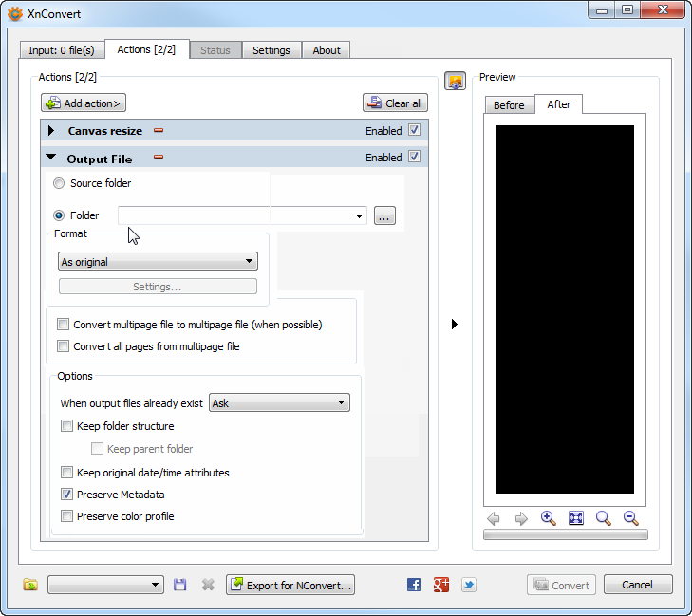
Task: Save the script with floppy icon
Action: 179,585
